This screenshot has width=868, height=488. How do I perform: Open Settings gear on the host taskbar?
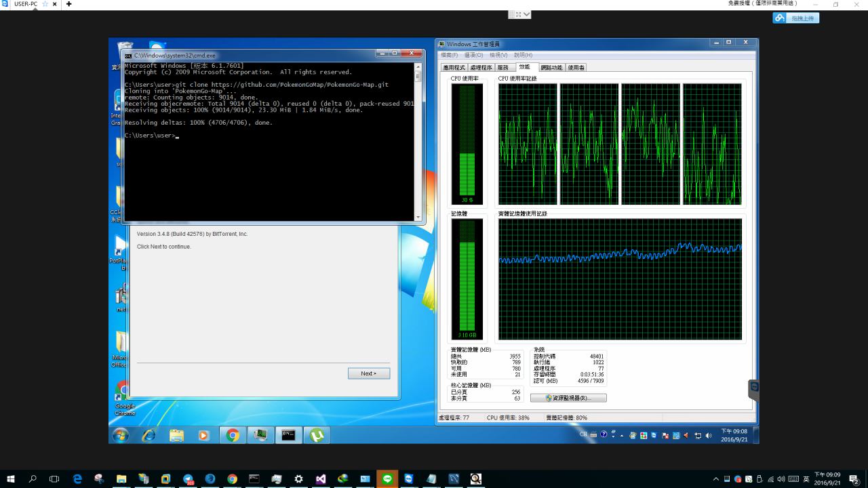(298, 479)
